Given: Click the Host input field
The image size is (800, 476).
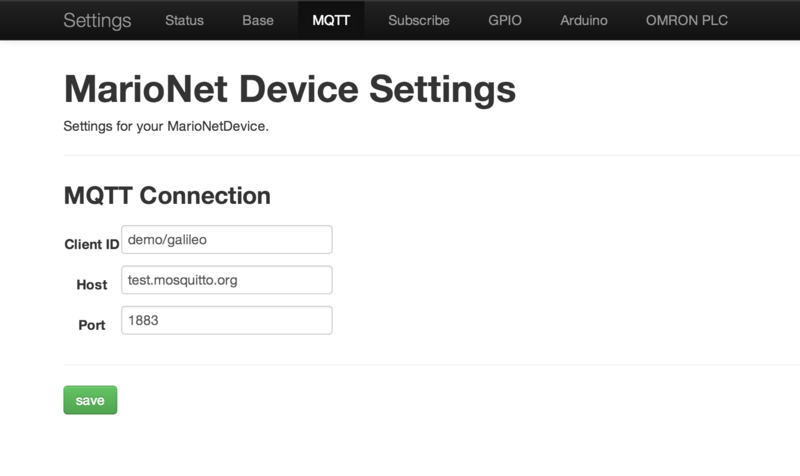Looking at the screenshot, I should (x=227, y=280).
